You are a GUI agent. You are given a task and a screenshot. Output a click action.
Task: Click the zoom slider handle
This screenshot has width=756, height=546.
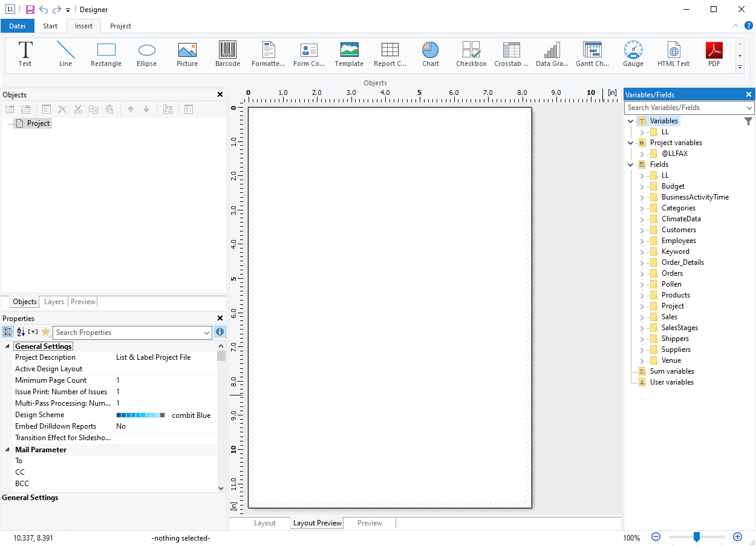pyautogui.click(x=697, y=537)
